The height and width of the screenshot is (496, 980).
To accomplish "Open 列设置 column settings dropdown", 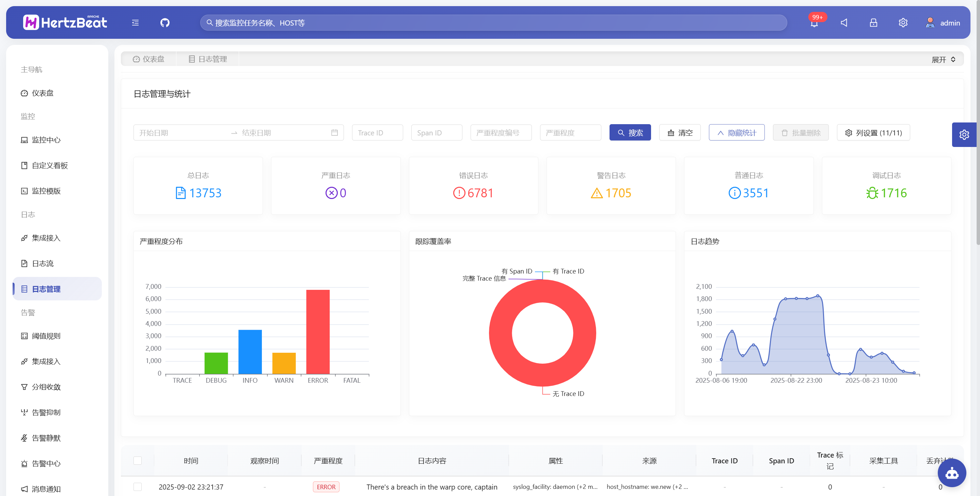I will [x=873, y=133].
